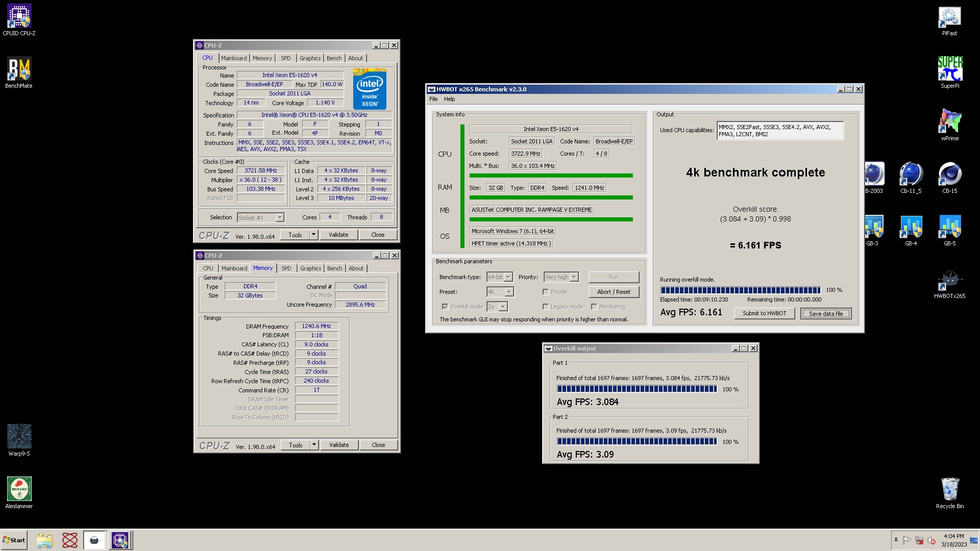Image resolution: width=980 pixels, height=551 pixels.
Task: Expand Tools arrow in Memory window
Action: [314, 445]
